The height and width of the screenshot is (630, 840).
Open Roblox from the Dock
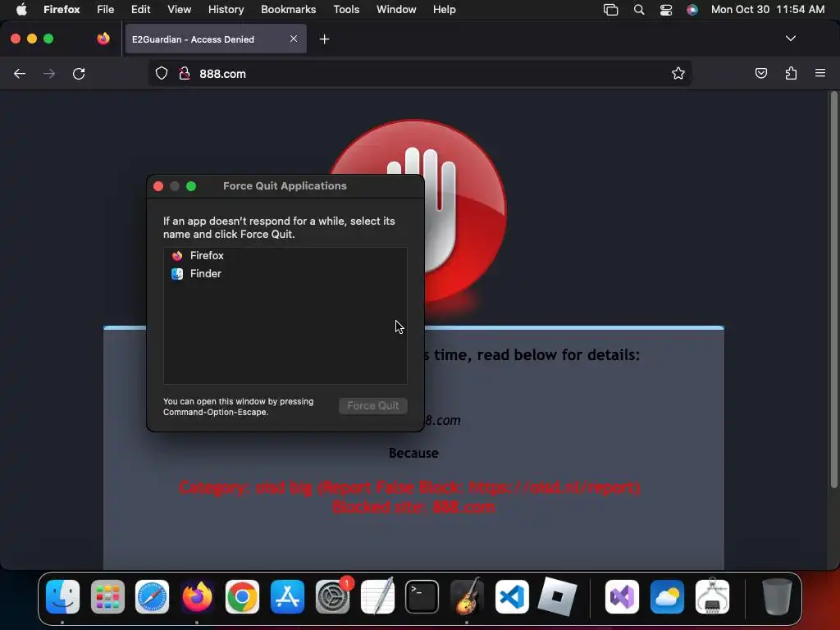coord(557,596)
